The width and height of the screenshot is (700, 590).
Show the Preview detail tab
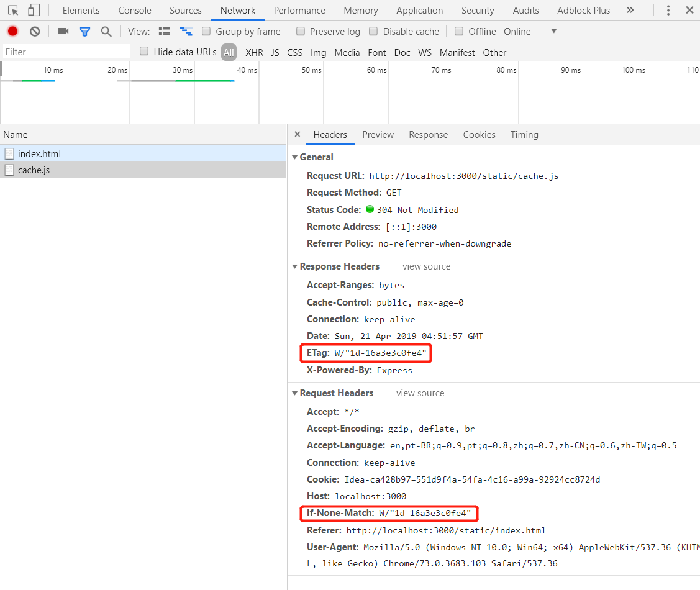point(378,135)
